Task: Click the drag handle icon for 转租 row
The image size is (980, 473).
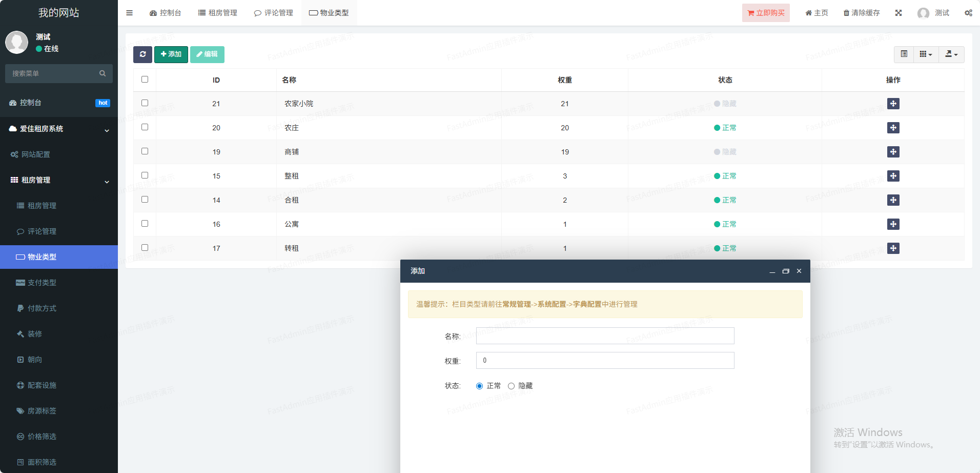Action: click(893, 248)
